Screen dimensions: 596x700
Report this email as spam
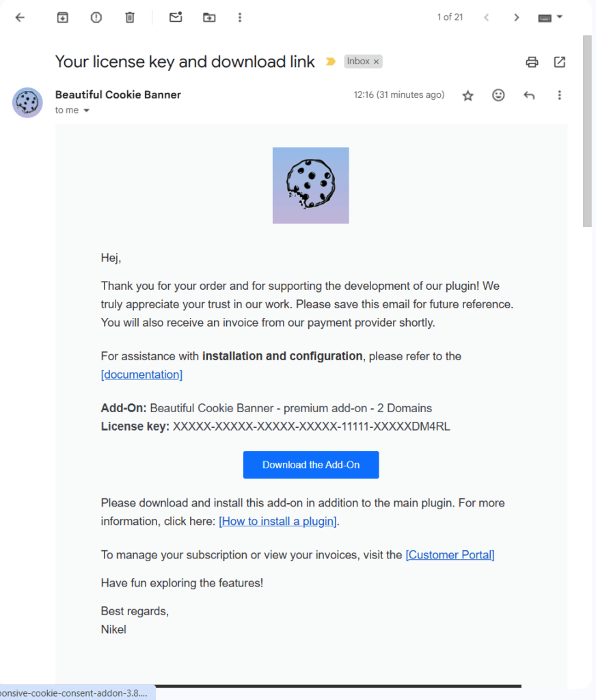point(96,17)
